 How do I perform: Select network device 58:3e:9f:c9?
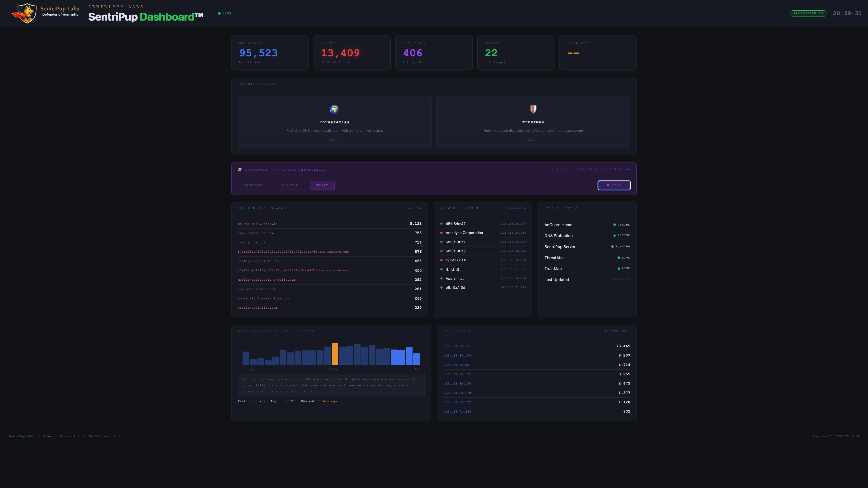pos(483,251)
